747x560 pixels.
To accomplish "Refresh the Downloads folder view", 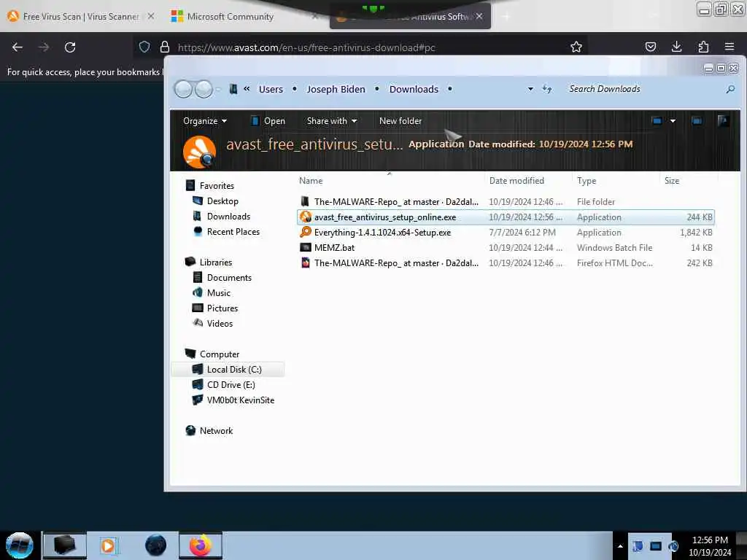I will (x=547, y=89).
